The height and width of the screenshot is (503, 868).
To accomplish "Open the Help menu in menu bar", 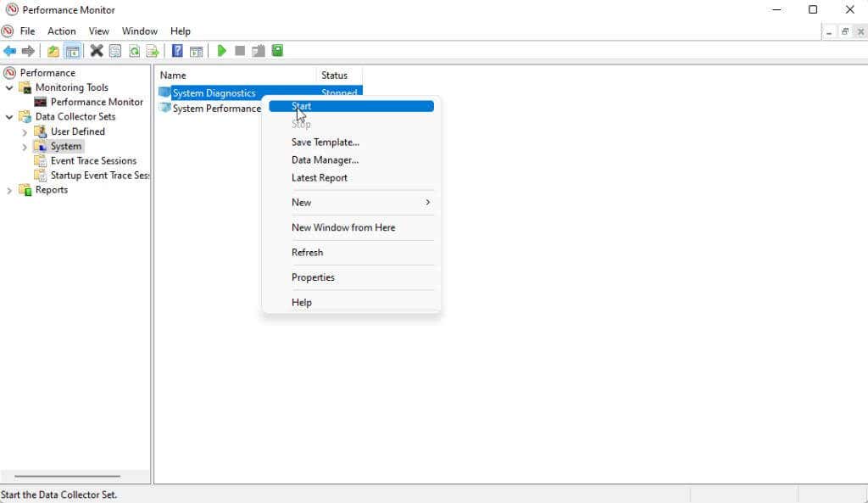I will click(181, 31).
